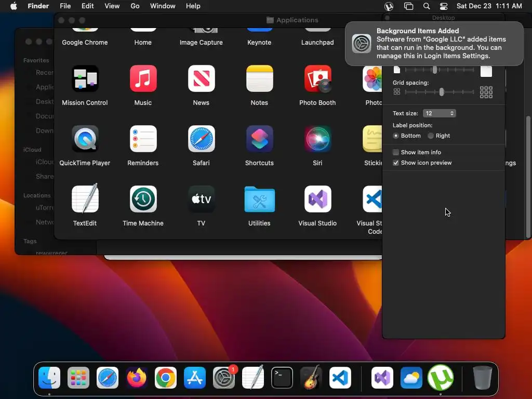
Task: Open the Trash in the Dock
Action: [x=482, y=378]
